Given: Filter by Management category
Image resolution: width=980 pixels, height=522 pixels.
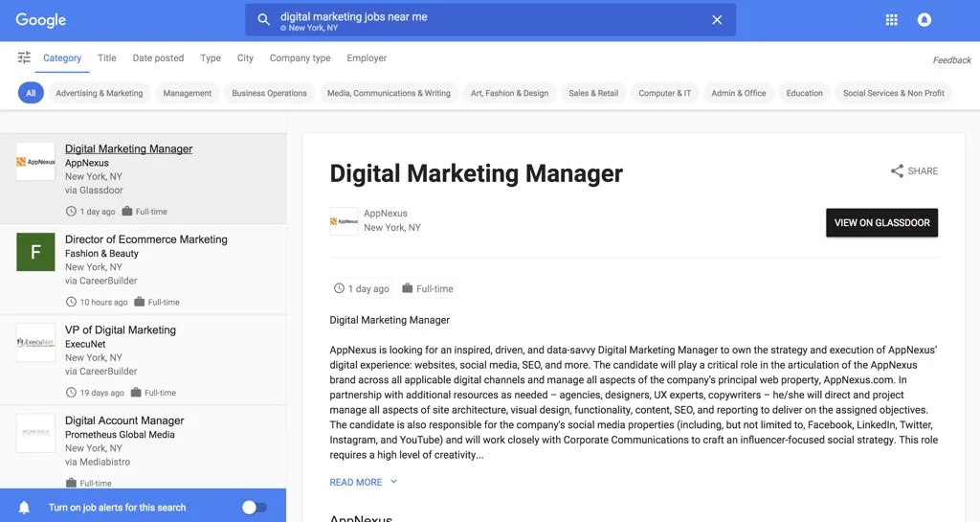Looking at the screenshot, I should 188,93.
